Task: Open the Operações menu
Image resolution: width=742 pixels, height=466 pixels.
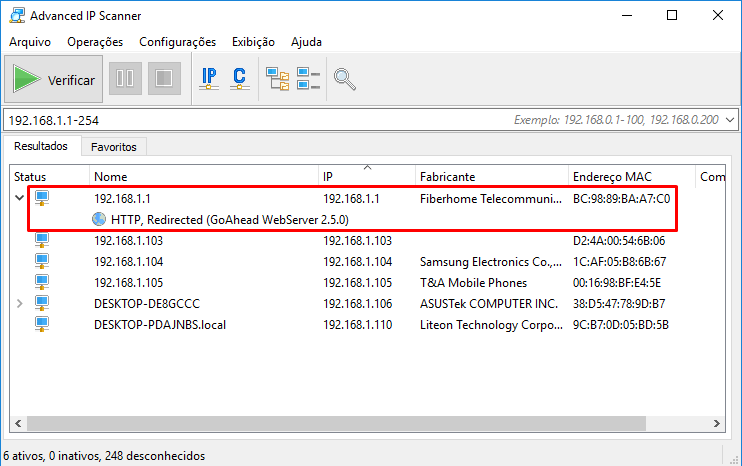Action: tap(95, 42)
